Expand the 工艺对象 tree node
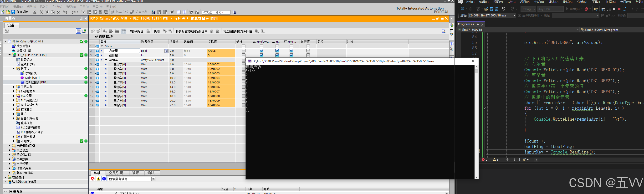The image size is (644, 194). 14,87
